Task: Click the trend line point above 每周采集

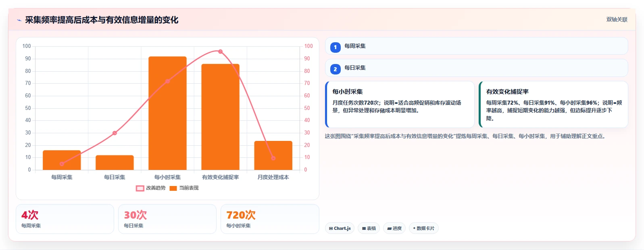Action: coord(62,164)
